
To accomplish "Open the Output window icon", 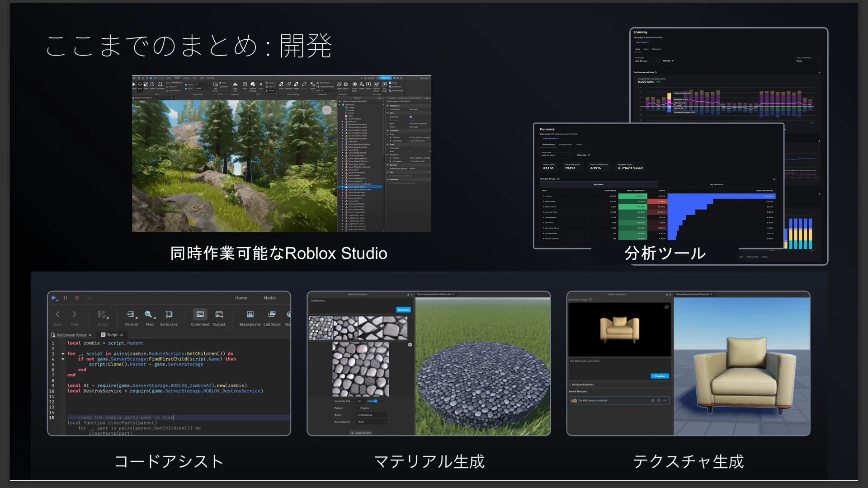I will coord(219,314).
